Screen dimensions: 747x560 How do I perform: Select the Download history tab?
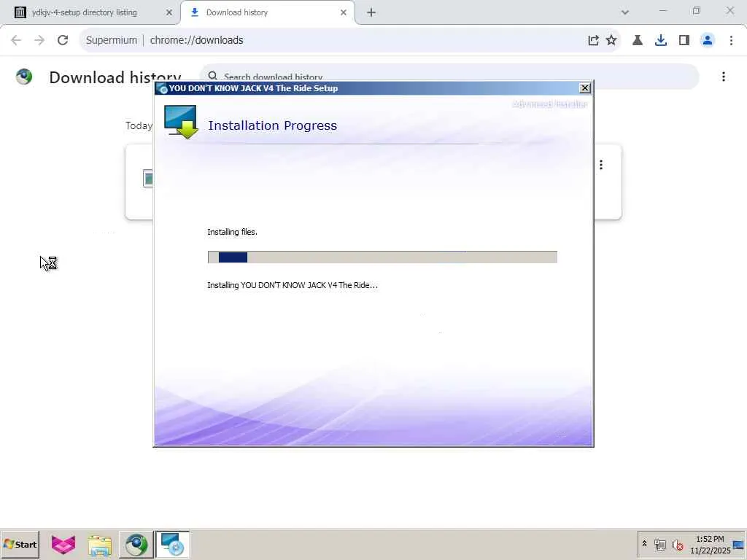267,12
